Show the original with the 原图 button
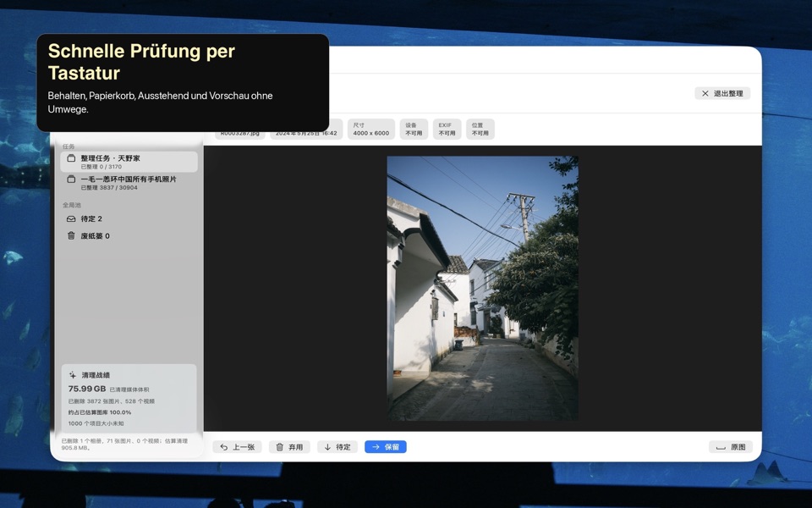812x508 pixels. point(731,447)
